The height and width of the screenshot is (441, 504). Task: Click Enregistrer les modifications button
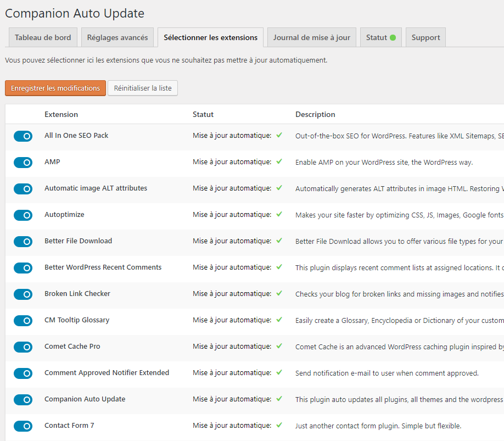point(55,88)
